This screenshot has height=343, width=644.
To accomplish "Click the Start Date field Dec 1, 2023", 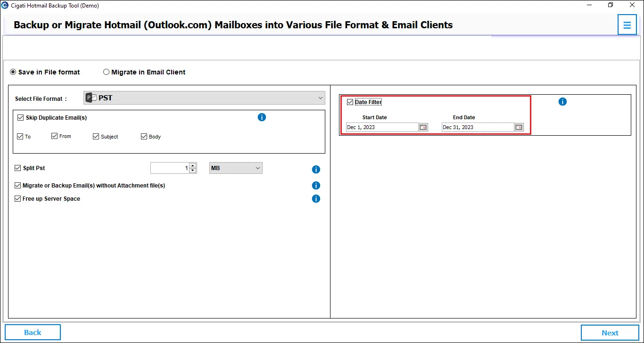I will point(382,127).
